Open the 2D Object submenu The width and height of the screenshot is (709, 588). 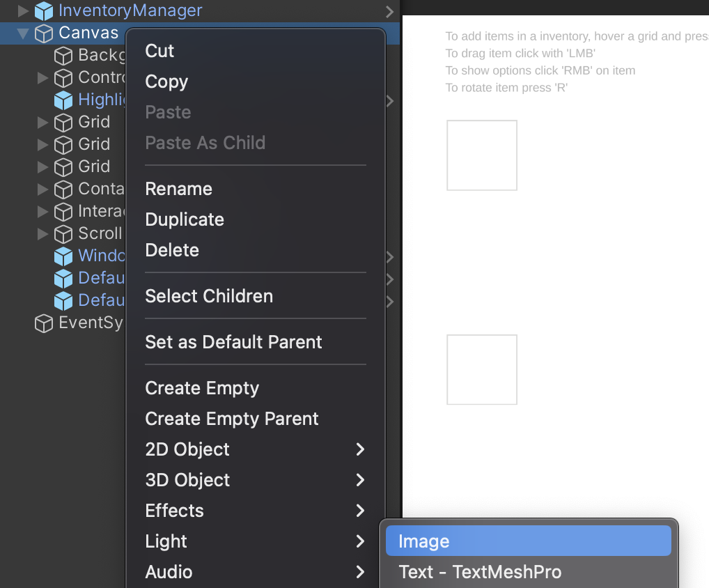[x=255, y=449]
